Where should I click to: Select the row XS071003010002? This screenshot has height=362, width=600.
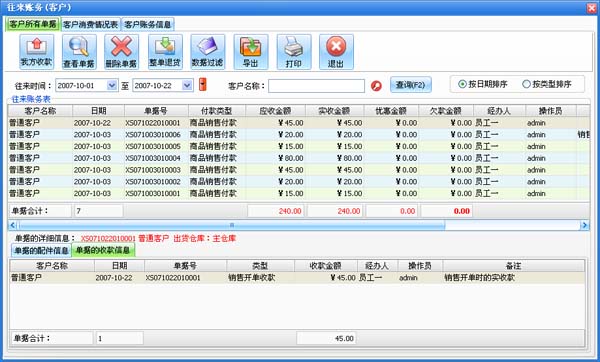click(298, 181)
